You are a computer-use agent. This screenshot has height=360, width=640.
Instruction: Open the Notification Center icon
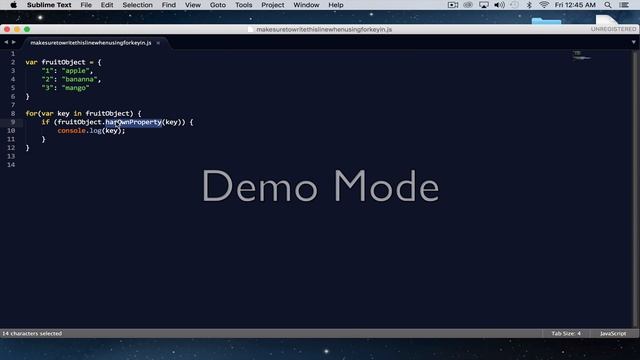coord(624,5)
